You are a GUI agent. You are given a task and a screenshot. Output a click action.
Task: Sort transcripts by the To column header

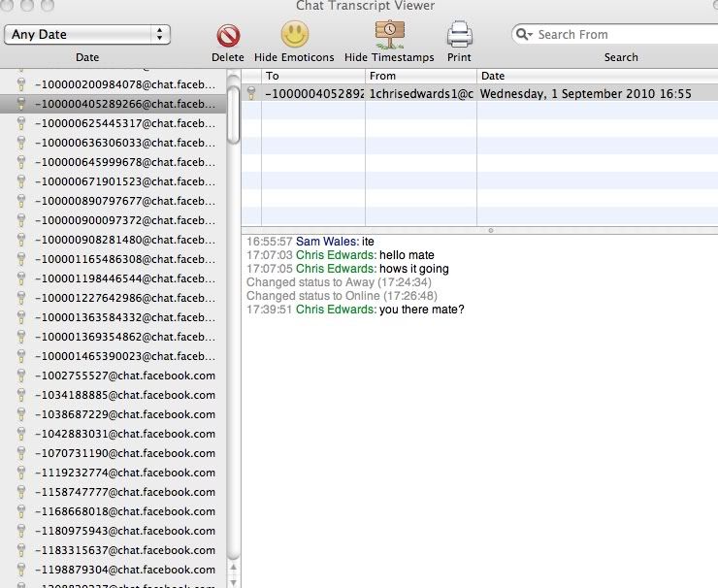[x=312, y=76]
